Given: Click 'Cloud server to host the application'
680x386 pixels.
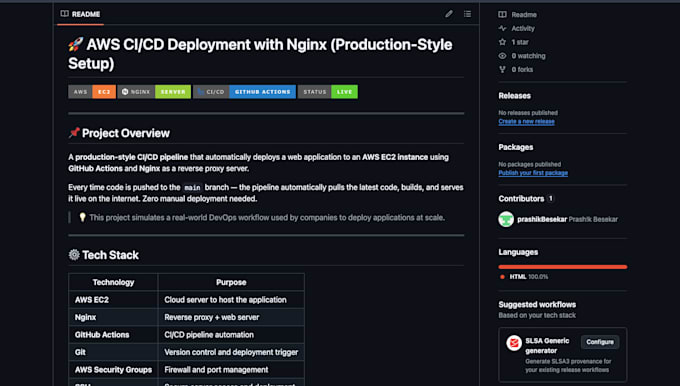Looking at the screenshot, I should (x=231, y=300).
